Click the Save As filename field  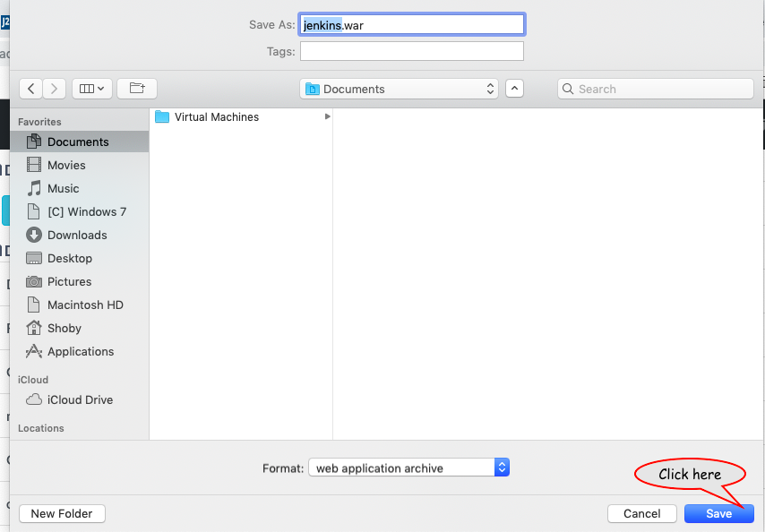click(x=412, y=24)
